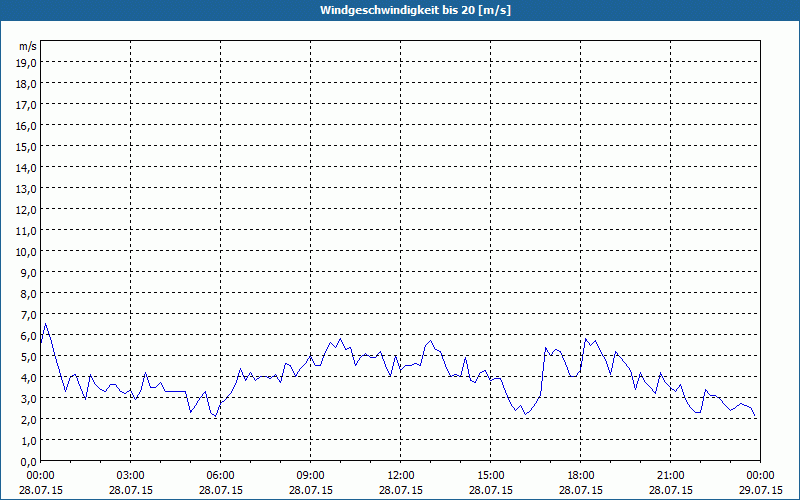Select the 10,0 y-axis label
800x500 pixels.
tap(27, 252)
